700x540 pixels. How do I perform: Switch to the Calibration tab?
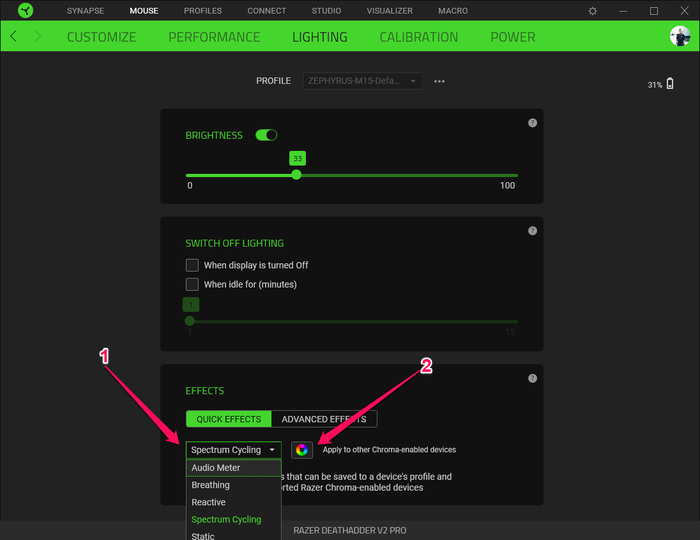pos(419,37)
